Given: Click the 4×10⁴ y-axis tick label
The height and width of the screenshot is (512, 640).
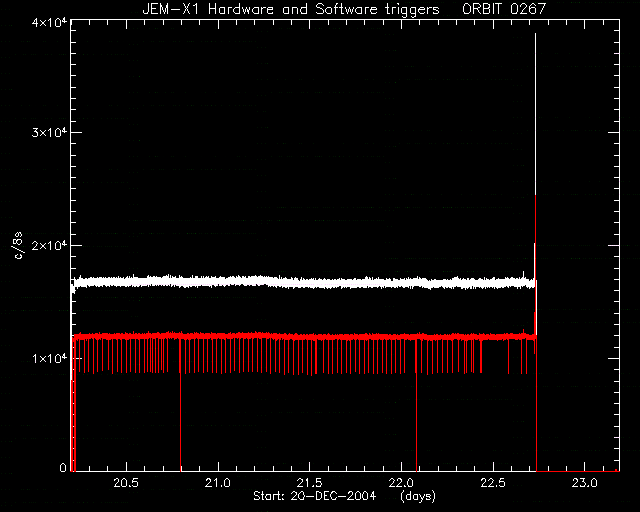Looking at the screenshot, I should [49, 23].
